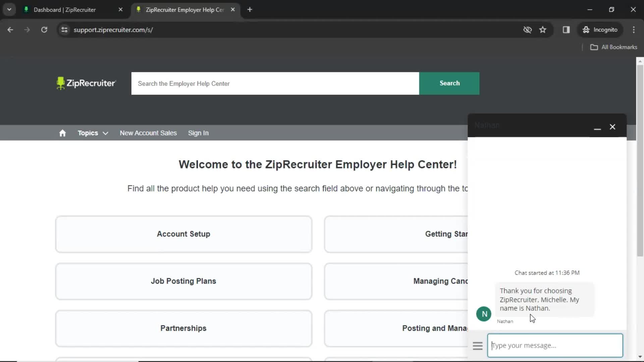Open the Incognito profile indicator
644x362 pixels.
(x=600, y=30)
